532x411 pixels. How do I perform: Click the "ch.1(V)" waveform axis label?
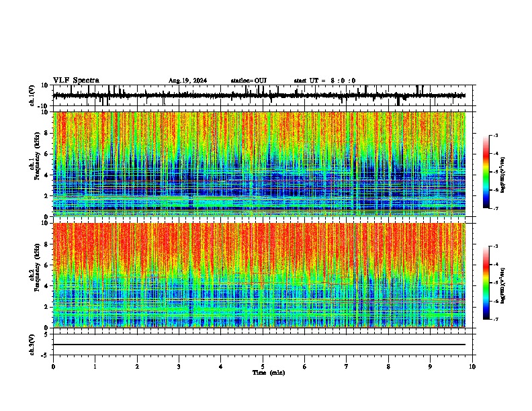click(x=32, y=95)
